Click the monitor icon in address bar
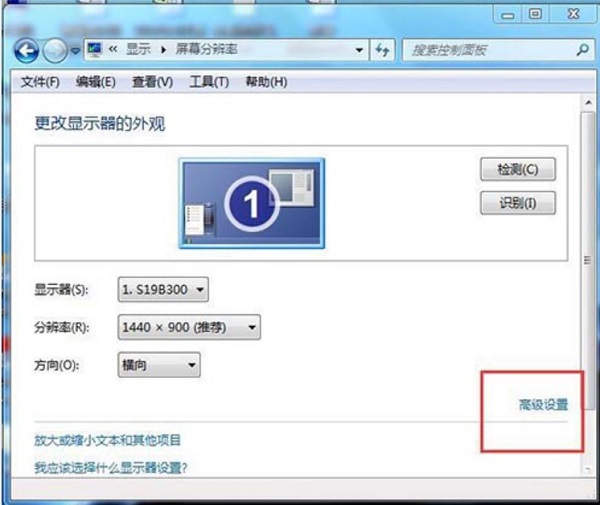 point(95,49)
